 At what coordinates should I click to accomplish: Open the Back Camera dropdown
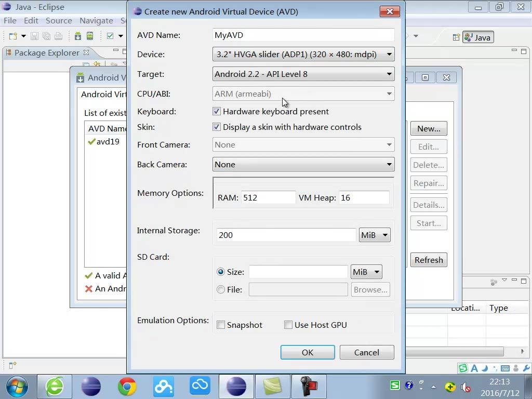[303, 165]
